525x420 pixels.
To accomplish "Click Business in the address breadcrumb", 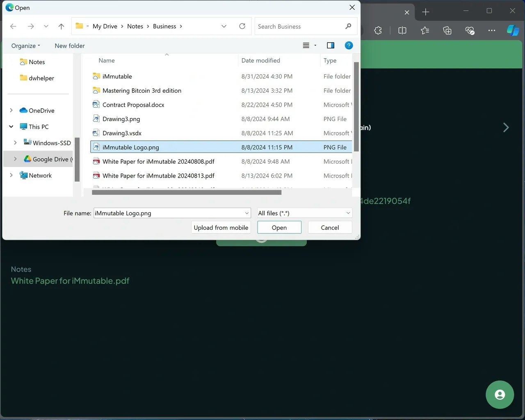I will (164, 26).
